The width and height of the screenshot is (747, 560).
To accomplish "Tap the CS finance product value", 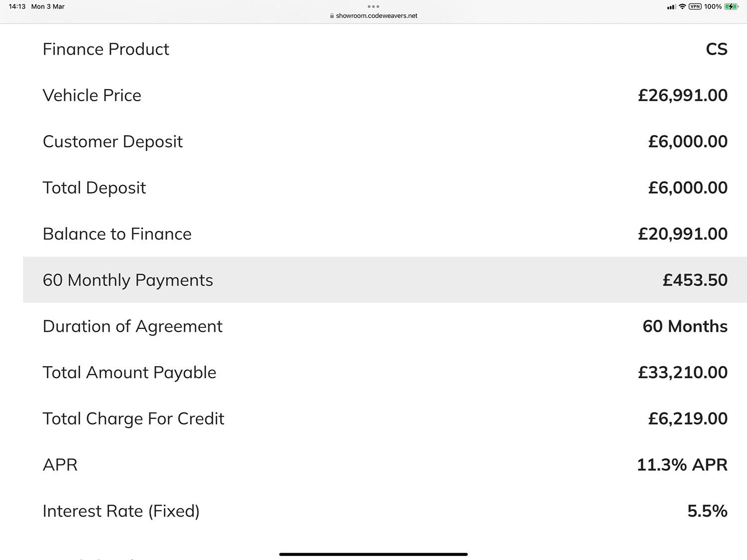I will tap(717, 49).
